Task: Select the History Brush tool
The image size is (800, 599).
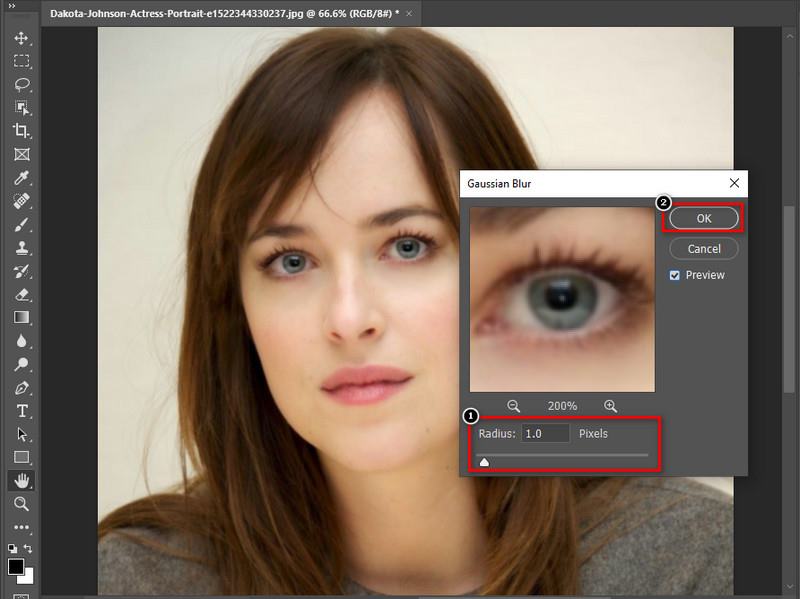Action: (21, 271)
